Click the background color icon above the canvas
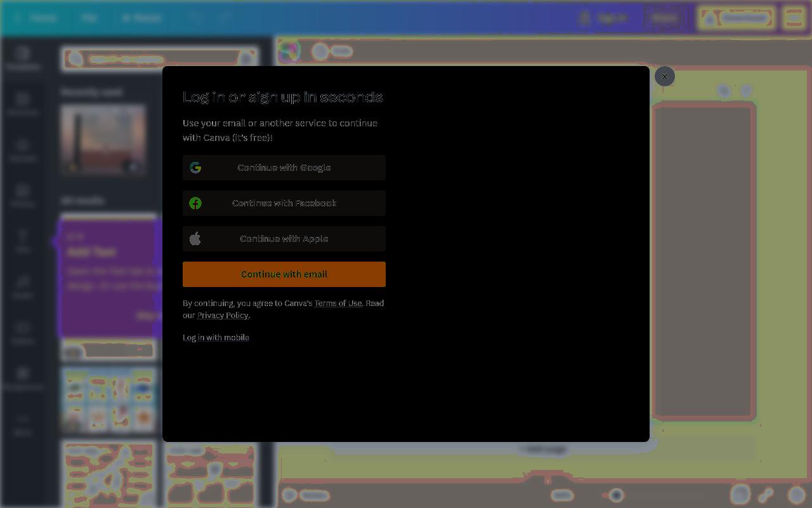 (289, 51)
